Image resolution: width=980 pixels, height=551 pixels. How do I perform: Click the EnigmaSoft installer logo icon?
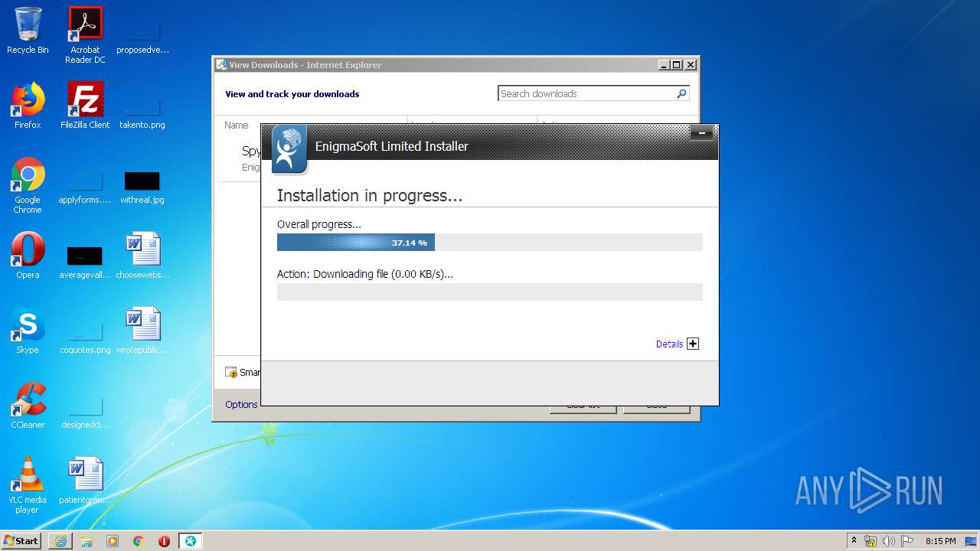(x=289, y=149)
